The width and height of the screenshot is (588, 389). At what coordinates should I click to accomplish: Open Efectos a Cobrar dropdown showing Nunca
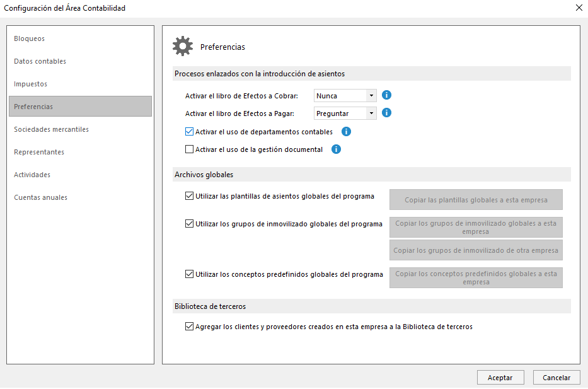click(345, 96)
